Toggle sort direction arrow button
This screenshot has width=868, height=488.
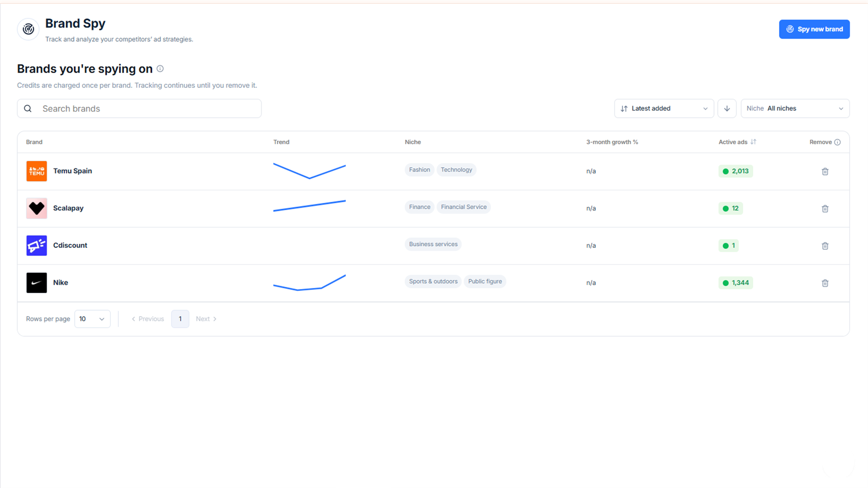point(727,108)
